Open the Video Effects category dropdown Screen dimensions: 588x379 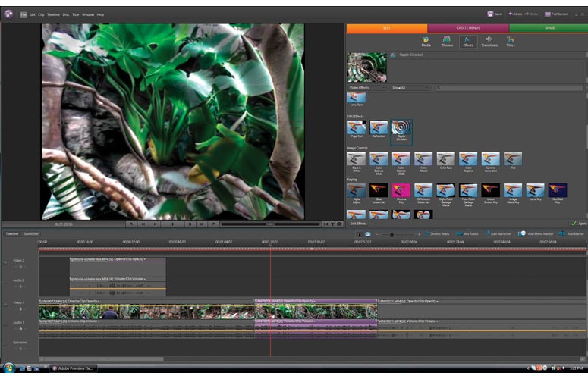click(x=366, y=88)
